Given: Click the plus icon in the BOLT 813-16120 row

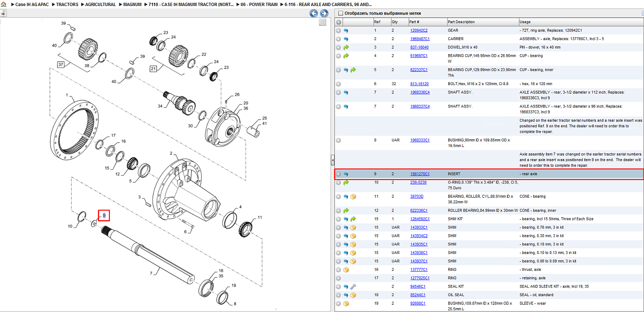Looking at the screenshot, I should [339, 84].
